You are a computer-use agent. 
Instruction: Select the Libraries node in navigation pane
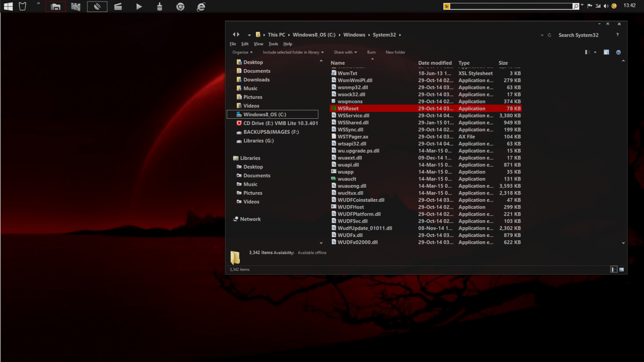click(x=250, y=158)
